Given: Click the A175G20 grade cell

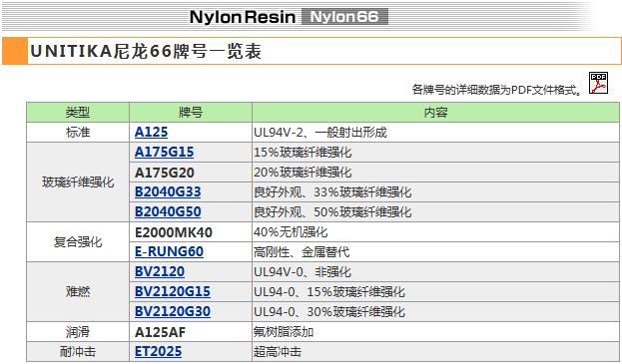Looking at the screenshot, I should coord(191,173).
